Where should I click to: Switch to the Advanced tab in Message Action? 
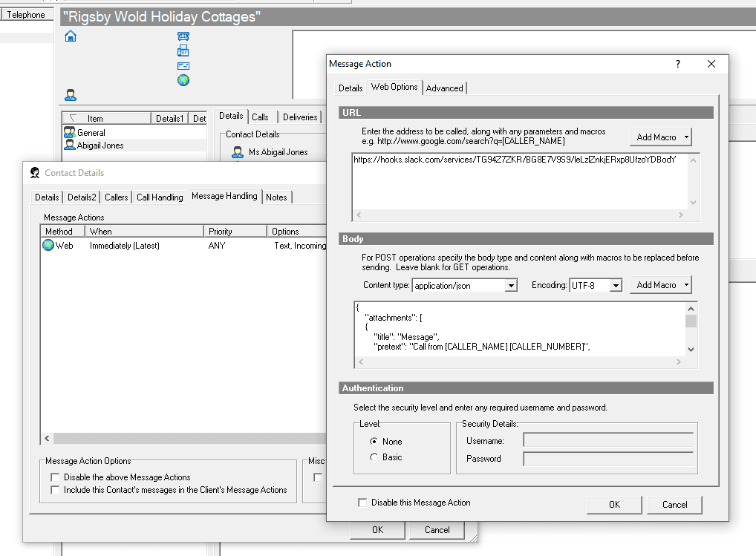[445, 88]
